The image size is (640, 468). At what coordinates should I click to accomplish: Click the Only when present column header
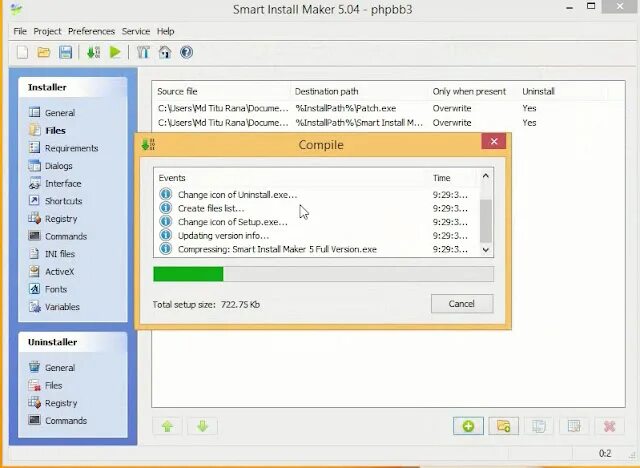coord(473,91)
